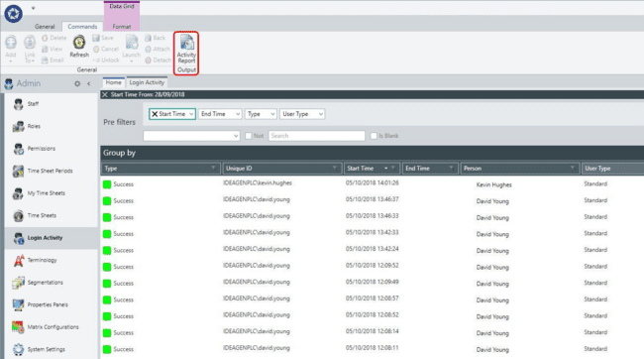Switch to the Commands ribbon tab

click(x=82, y=27)
